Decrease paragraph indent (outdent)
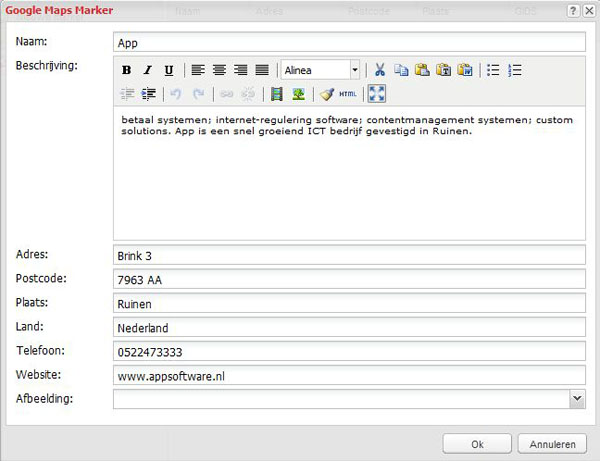This screenshot has width=600, height=461. (x=127, y=94)
